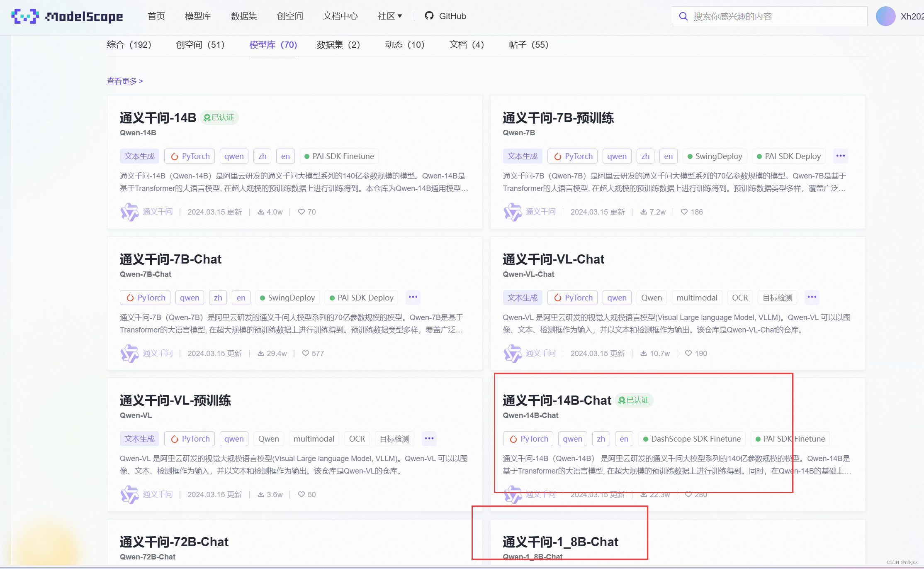Click the PyTorch tag on Qwen-14B-Chat card
Image resolution: width=924 pixels, height=569 pixels.
coord(529,439)
